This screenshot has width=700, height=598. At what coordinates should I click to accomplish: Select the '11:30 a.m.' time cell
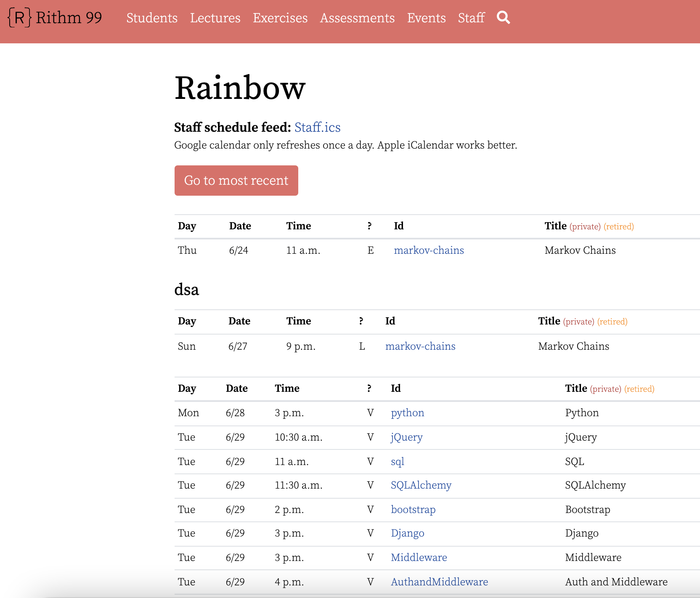click(x=299, y=485)
